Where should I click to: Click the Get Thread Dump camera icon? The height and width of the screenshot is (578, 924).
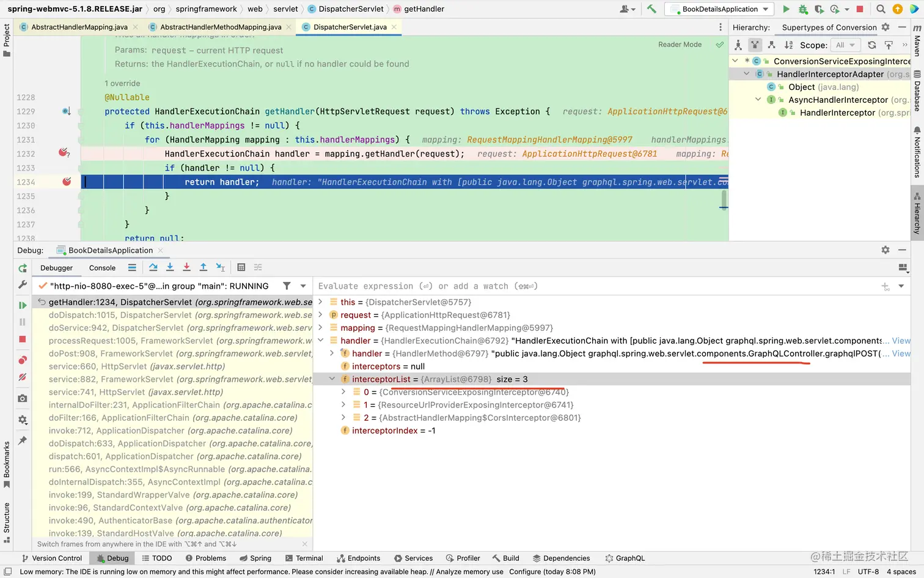coord(23,398)
